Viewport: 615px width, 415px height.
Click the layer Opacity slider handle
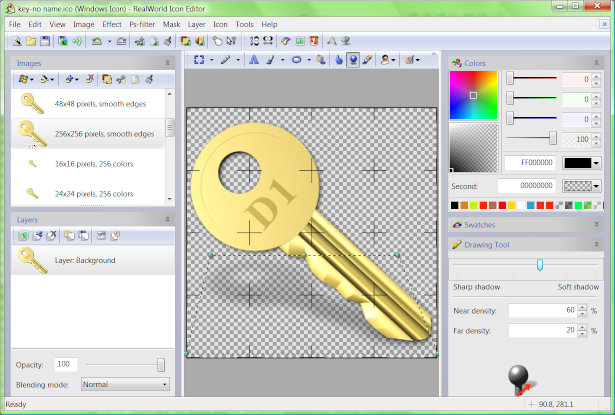(161, 365)
